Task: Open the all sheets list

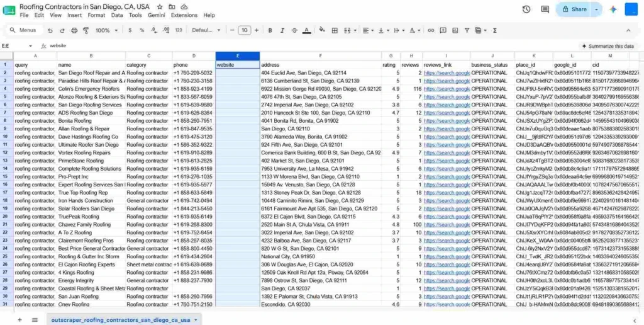Action: [x=35, y=320]
